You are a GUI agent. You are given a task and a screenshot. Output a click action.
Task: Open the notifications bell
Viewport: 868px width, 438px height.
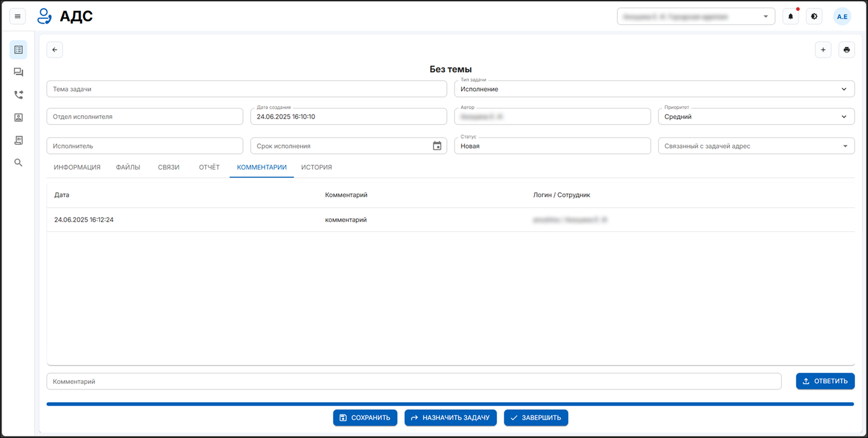click(790, 17)
